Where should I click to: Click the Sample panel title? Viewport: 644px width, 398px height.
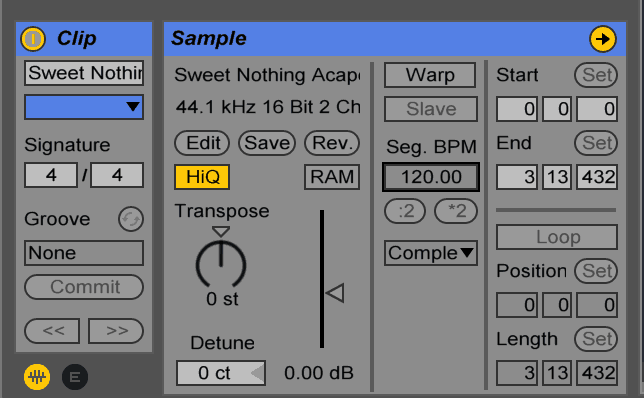pos(209,39)
